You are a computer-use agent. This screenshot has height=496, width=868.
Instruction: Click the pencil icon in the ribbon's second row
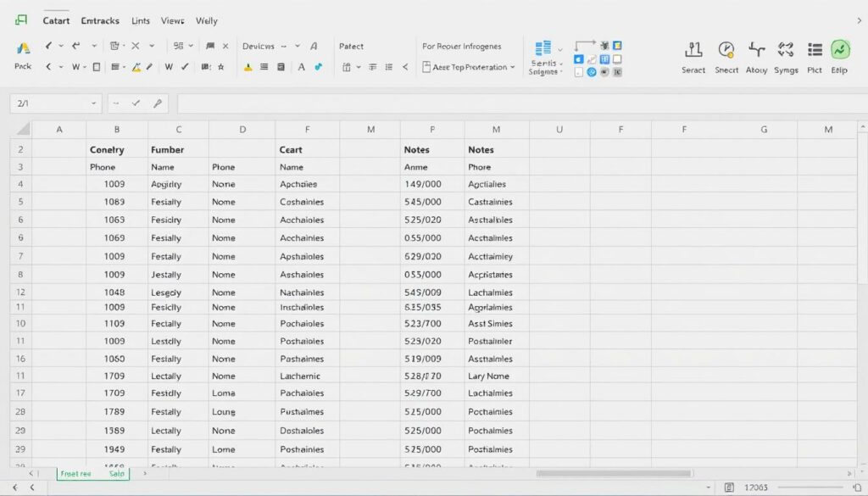click(149, 67)
